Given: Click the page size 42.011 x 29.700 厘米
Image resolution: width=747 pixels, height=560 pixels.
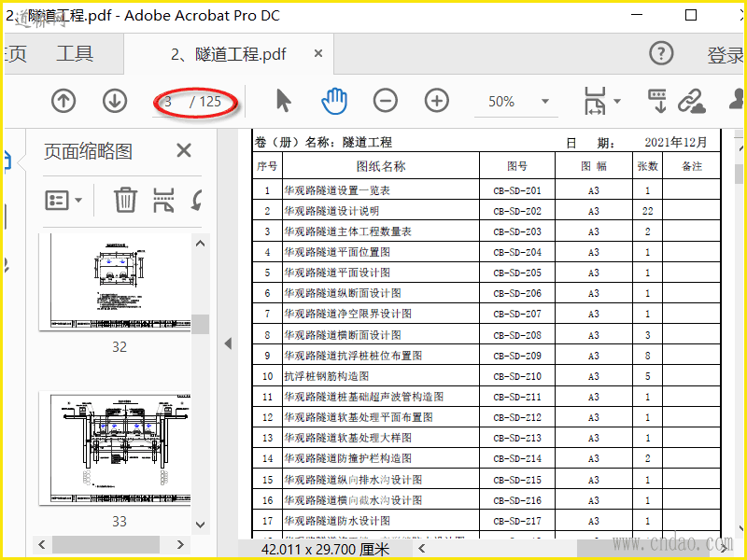Looking at the screenshot, I should 325,550.
